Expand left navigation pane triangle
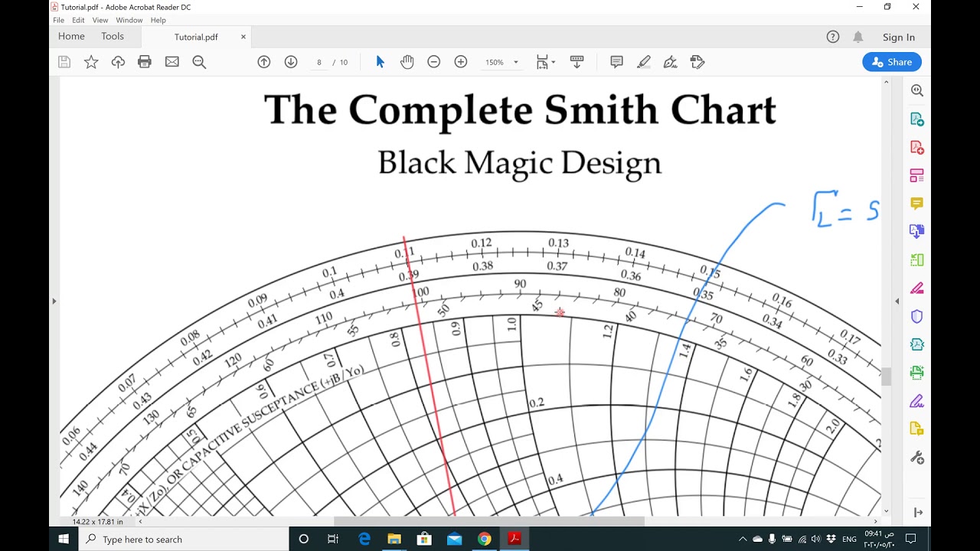980x551 pixels. click(x=54, y=301)
